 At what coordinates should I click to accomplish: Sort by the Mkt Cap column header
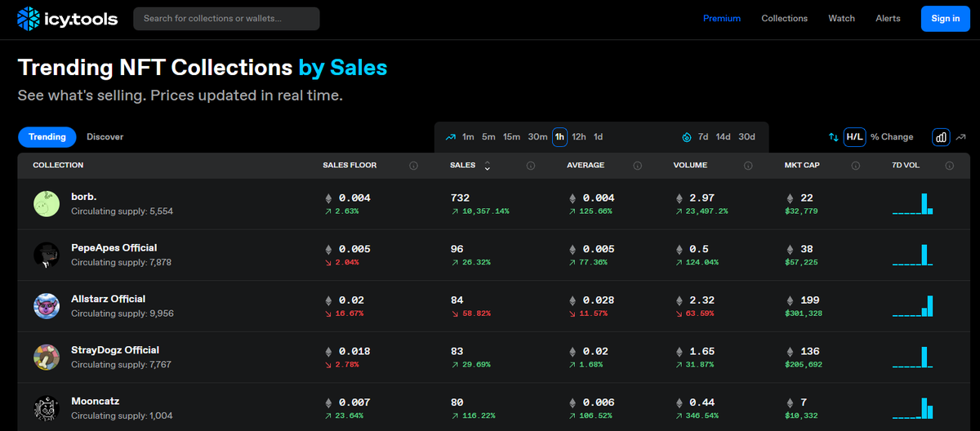point(802,166)
